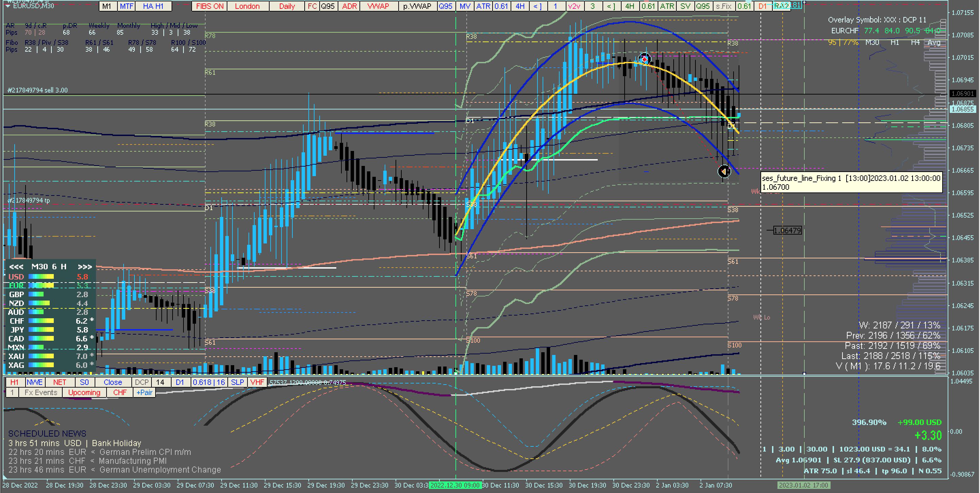Select the Upcoming news tab
Screen dimensions: 980x493
coord(84,393)
